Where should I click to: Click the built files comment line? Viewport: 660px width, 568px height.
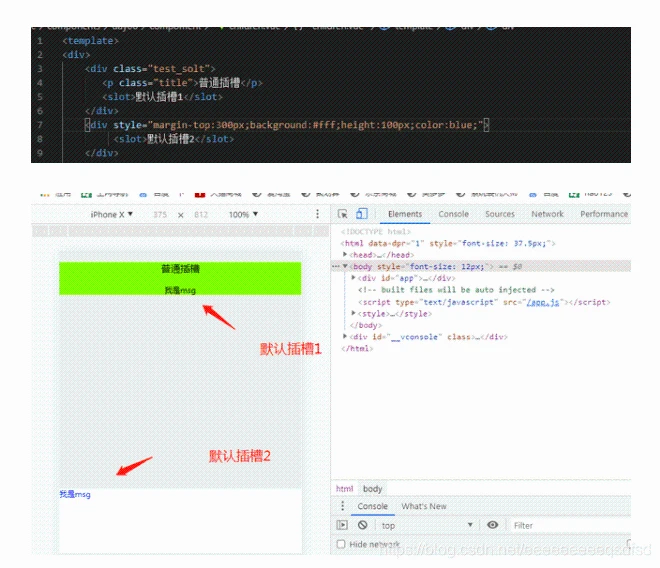tap(456, 290)
